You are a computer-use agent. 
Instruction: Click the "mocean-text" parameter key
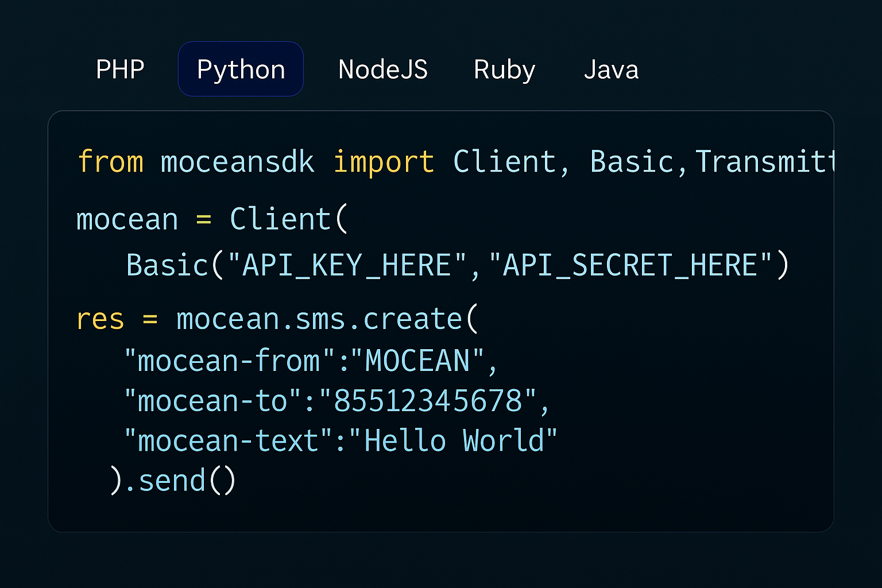point(229,441)
